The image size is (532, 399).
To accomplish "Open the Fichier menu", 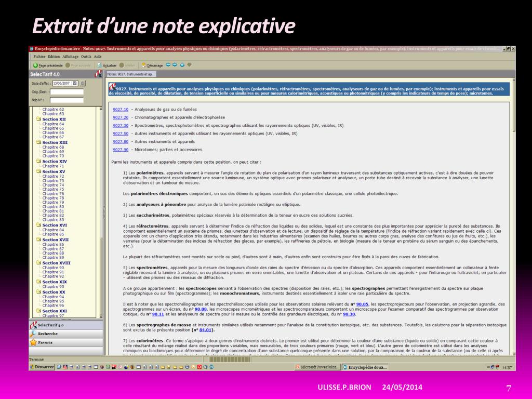I will tap(39, 57).
